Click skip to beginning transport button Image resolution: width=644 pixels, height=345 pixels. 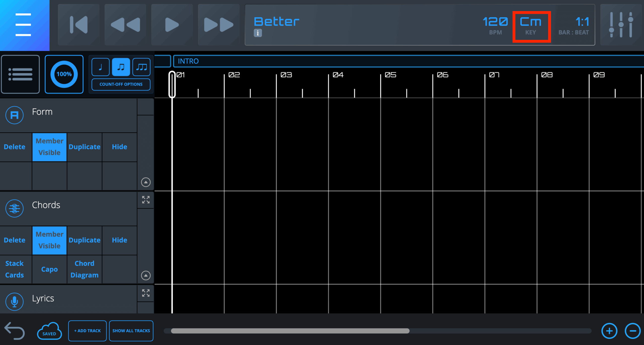(x=78, y=25)
